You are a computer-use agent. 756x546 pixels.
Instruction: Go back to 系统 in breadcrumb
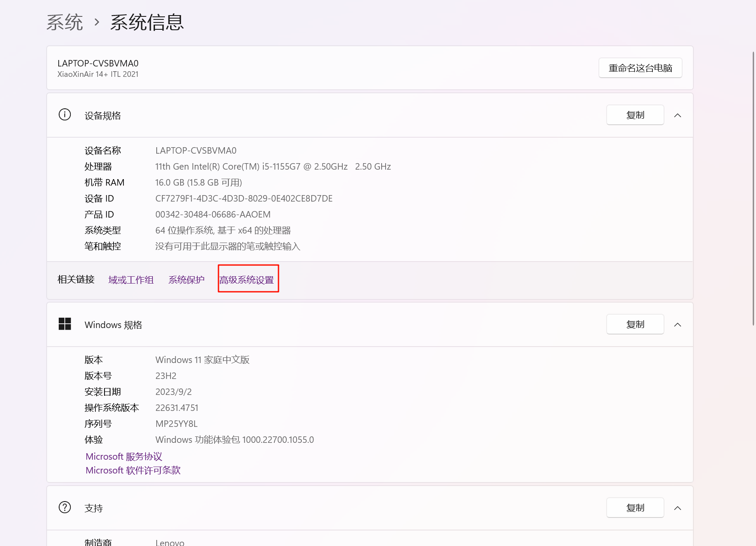coord(65,22)
